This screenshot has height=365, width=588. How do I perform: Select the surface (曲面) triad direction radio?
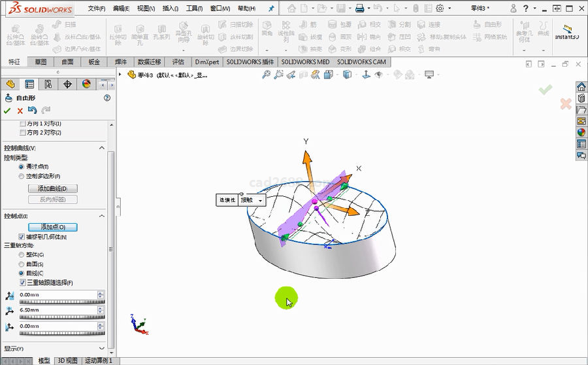22,264
